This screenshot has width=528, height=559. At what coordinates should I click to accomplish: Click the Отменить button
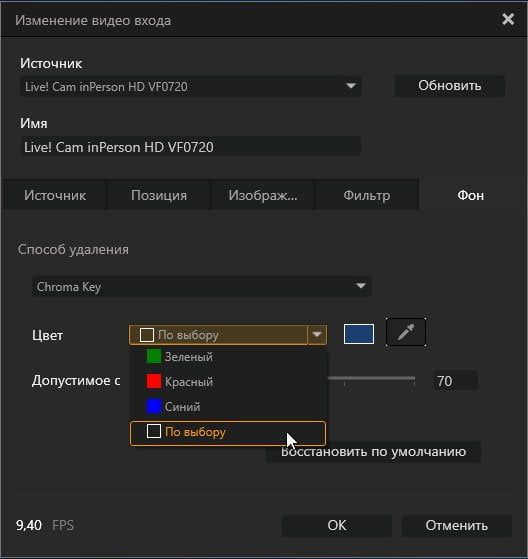click(x=457, y=525)
